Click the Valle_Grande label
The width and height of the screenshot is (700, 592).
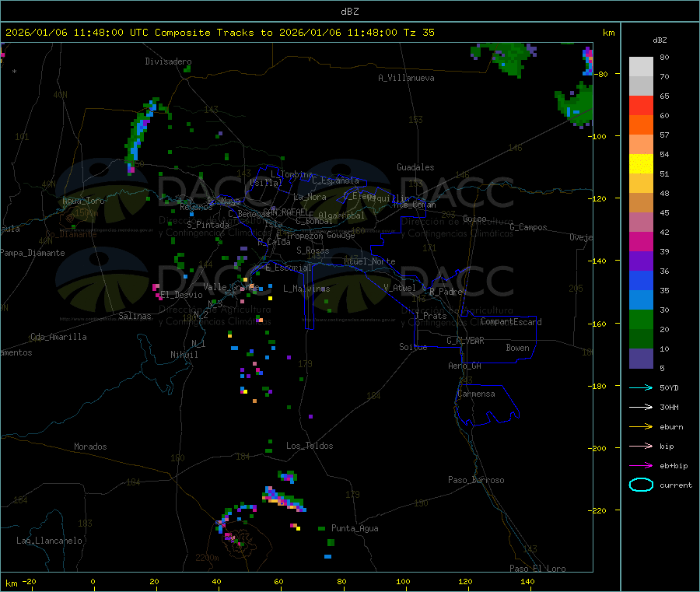231,287
